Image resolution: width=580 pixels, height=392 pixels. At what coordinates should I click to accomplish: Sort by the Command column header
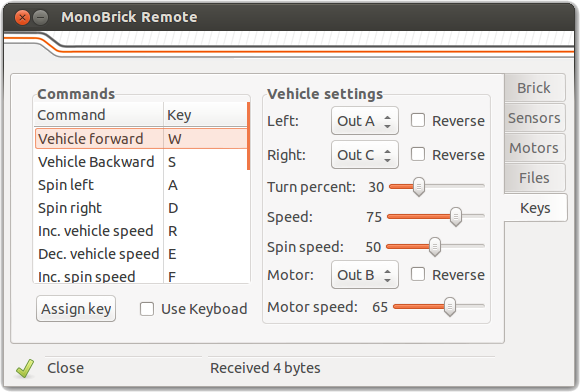coord(98,115)
